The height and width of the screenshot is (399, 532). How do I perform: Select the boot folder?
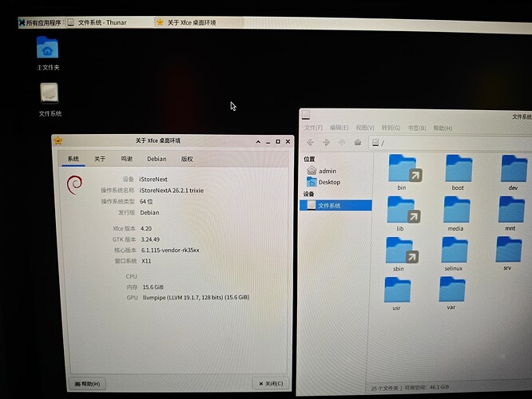pos(459,172)
